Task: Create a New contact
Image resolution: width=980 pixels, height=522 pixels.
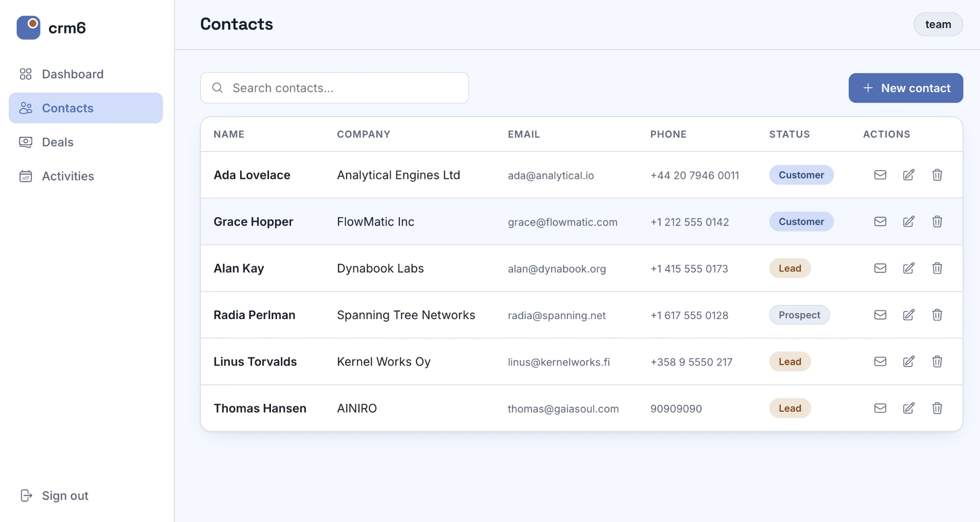Action: [x=906, y=88]
